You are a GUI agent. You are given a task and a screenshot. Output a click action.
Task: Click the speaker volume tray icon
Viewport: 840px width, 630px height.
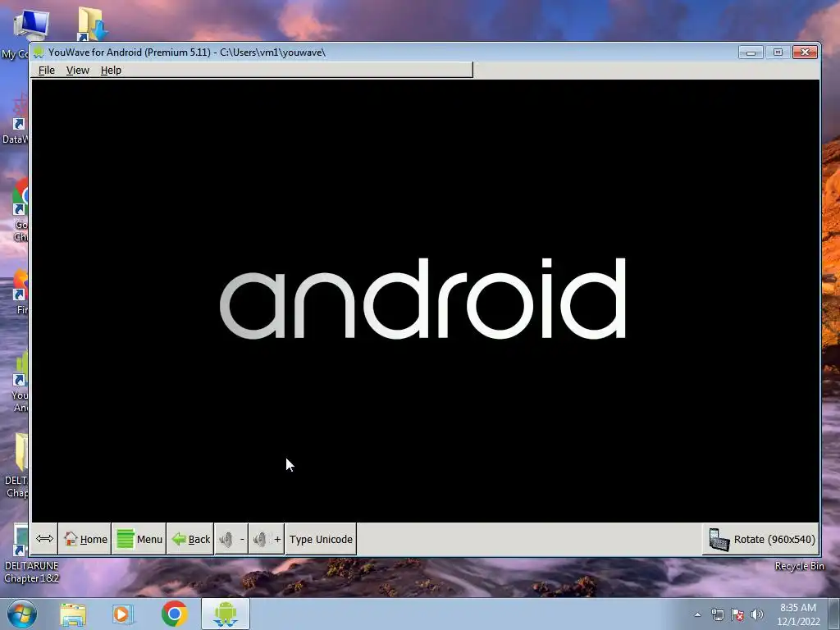[x=757, y=614]
